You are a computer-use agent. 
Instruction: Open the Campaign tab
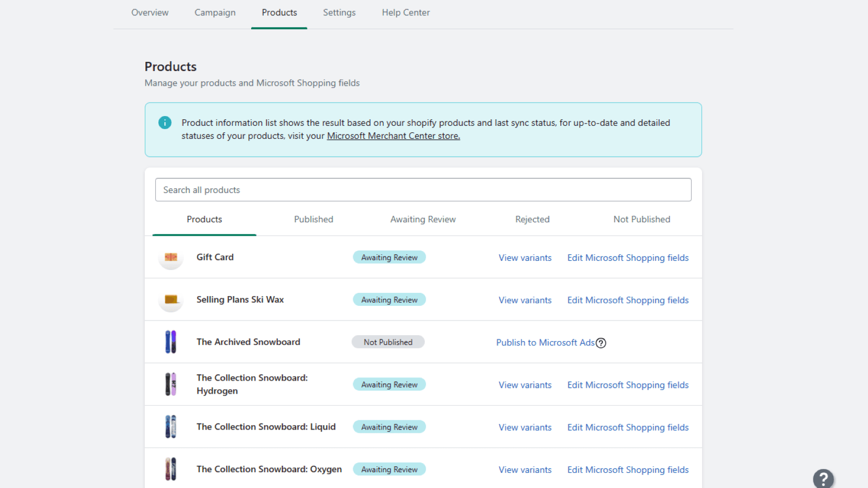coord(215,12)
